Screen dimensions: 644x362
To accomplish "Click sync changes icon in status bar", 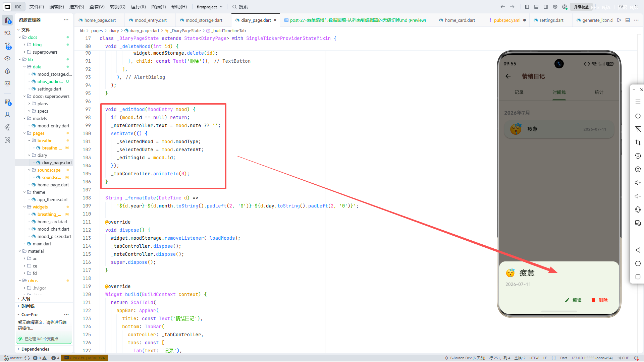I will pyautogui.click(x=27, y=358).
